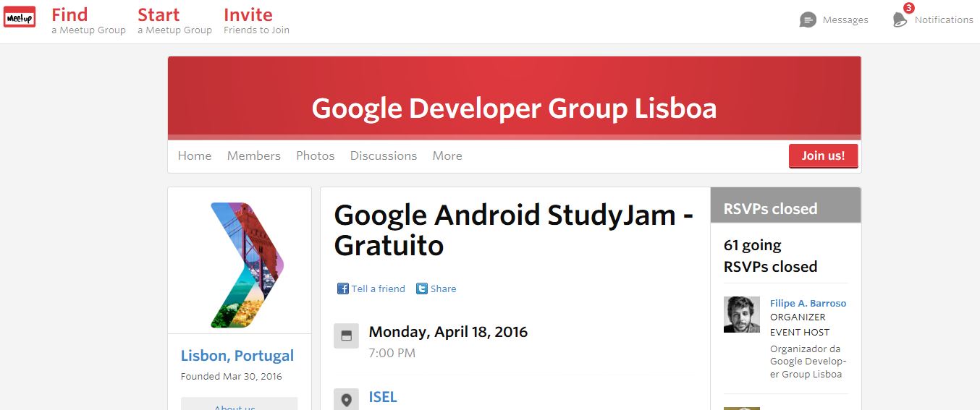Click the Twitter Share icon

point(422,289)
